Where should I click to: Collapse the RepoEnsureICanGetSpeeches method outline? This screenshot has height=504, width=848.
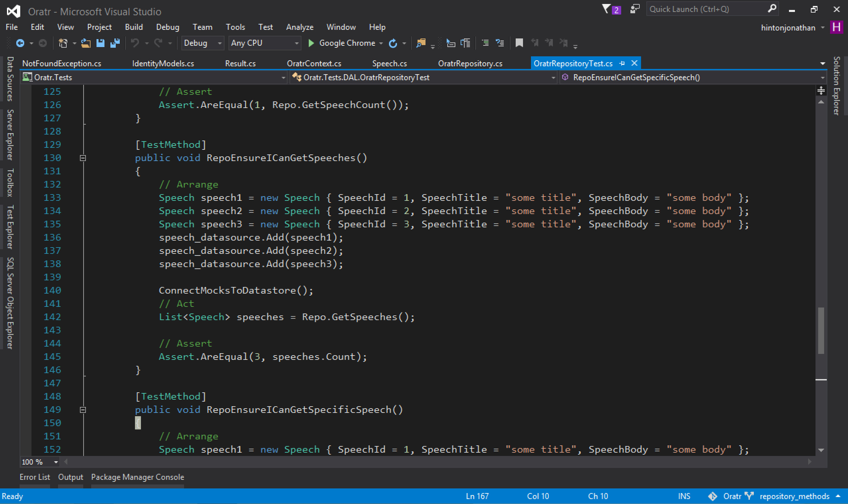coord(83,158)
